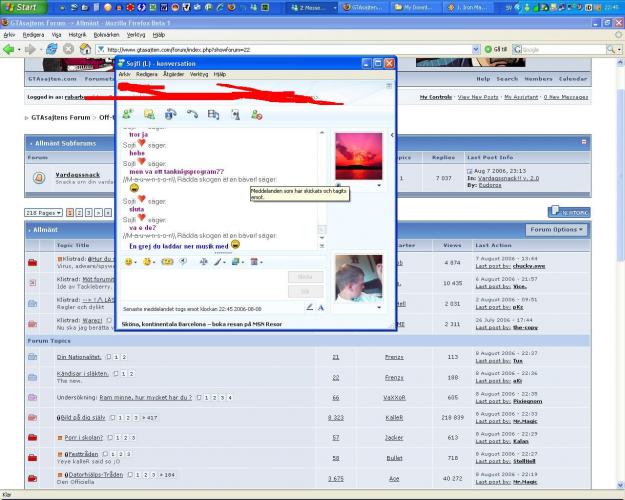The width and height of the screenshot is (625, 500).
Task: Click the invite contact icon in MSN toolbar
Action: [127, 115]
